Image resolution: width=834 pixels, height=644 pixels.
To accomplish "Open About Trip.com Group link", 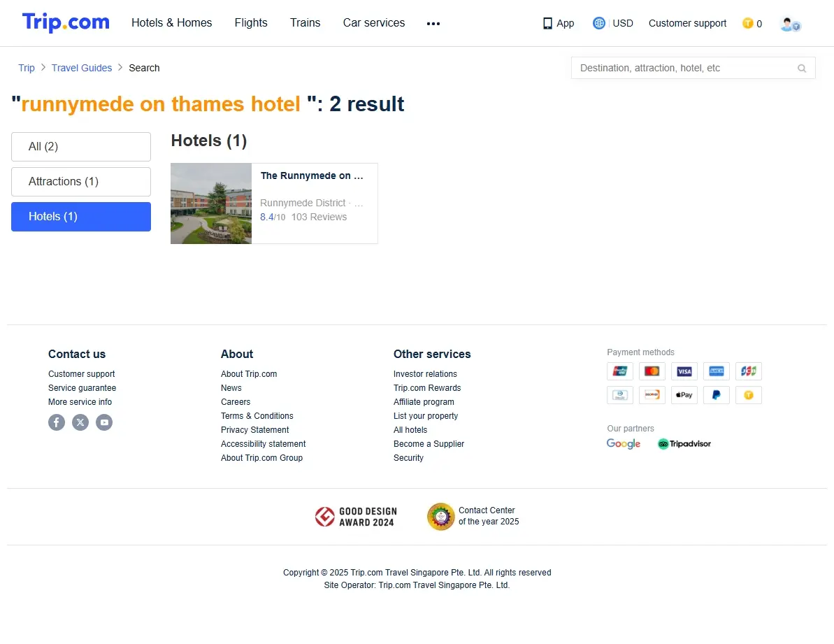I will point(261,458).
